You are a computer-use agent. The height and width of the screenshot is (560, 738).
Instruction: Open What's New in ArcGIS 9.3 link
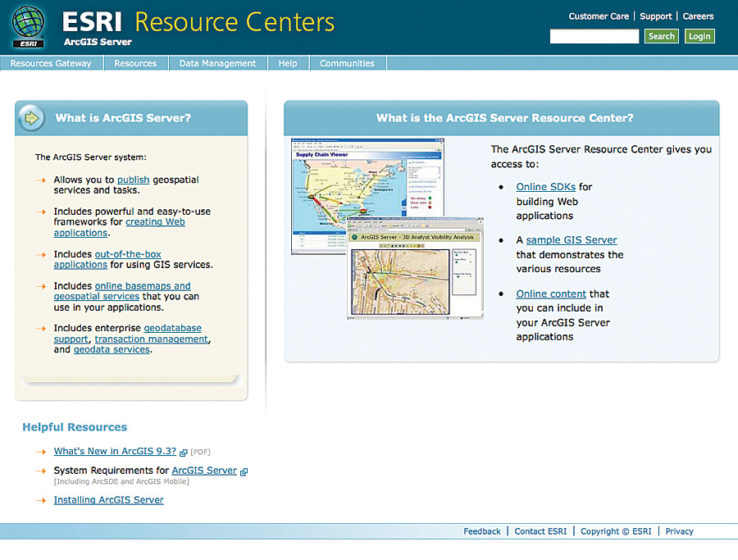coord(115,451)
